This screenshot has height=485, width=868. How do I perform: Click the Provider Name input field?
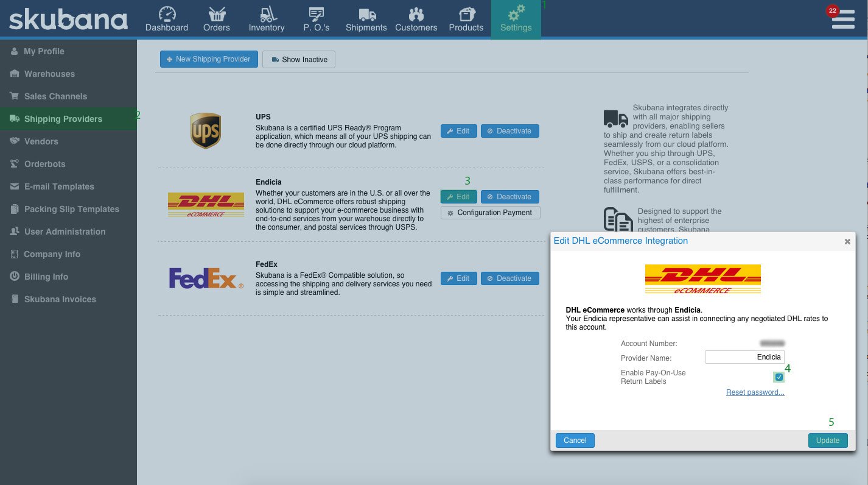tap(744, 357)
